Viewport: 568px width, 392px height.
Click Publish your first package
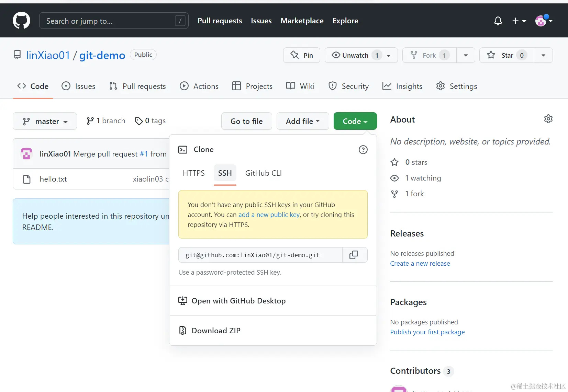coord(427,332)
